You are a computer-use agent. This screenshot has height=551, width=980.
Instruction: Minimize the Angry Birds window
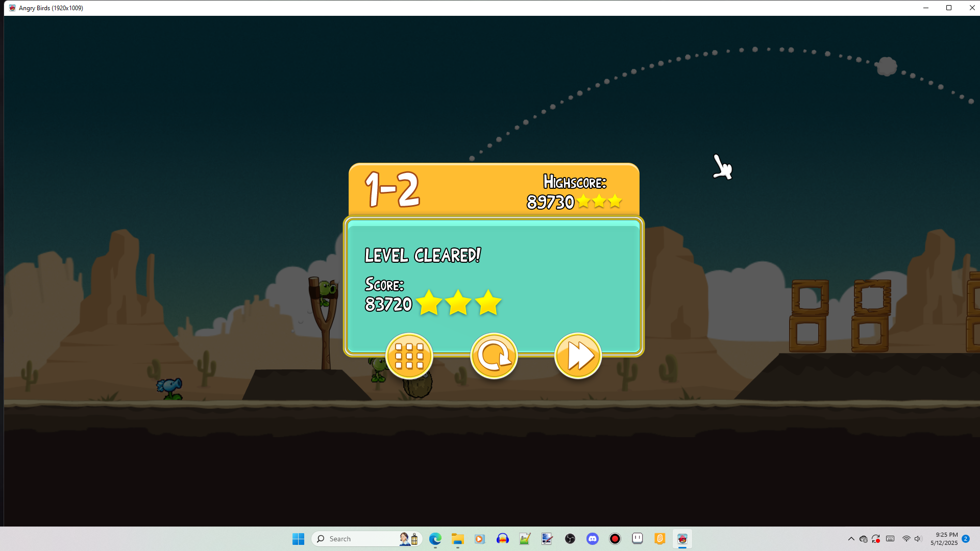tap(926, 8)
